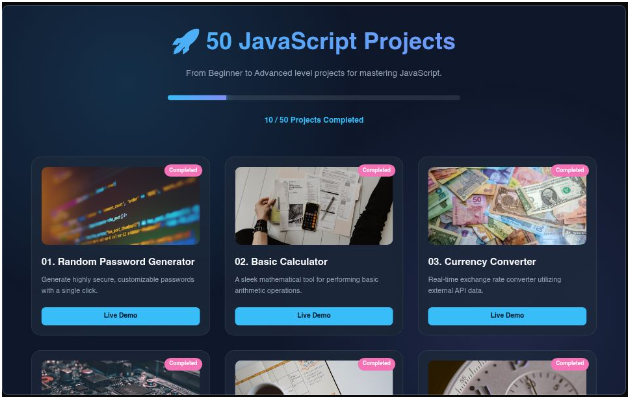Click the Completed badge on Basic Calculator
Image resolution: width=630 pixels, height=399 pixels.
(376, 170)
